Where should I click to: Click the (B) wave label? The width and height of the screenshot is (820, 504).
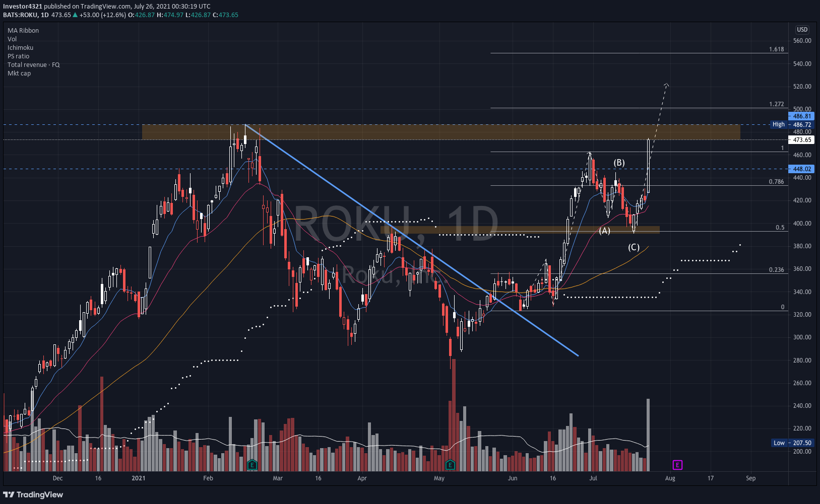(x=619, y=163)
